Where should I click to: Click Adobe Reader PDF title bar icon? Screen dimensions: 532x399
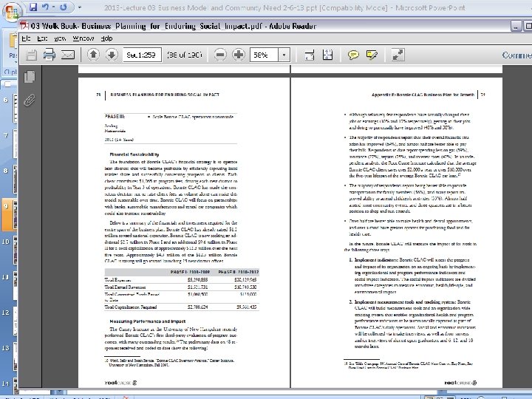24,26
